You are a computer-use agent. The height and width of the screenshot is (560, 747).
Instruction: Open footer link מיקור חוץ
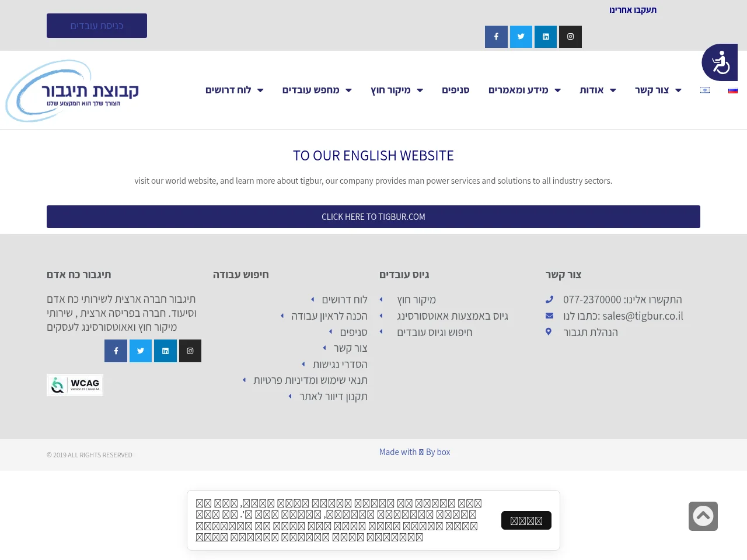(x=417, y=299)
